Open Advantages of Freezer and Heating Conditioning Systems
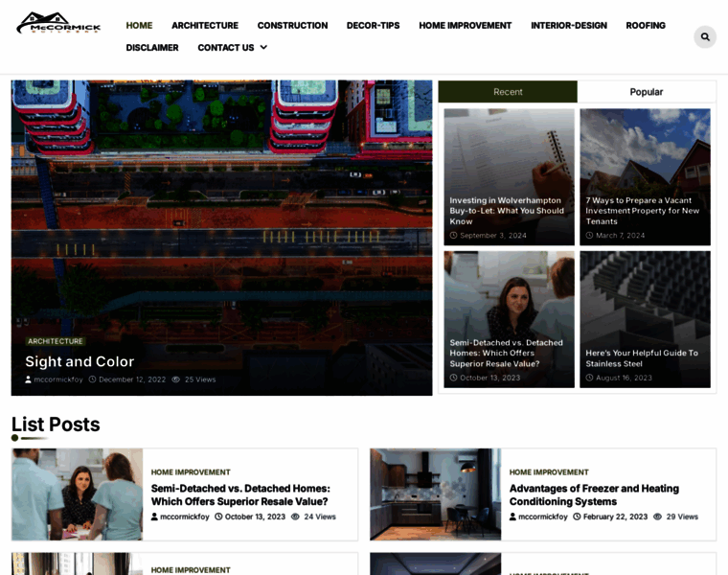This screenshot has height=575, width=728. click(x=594, y=494)
